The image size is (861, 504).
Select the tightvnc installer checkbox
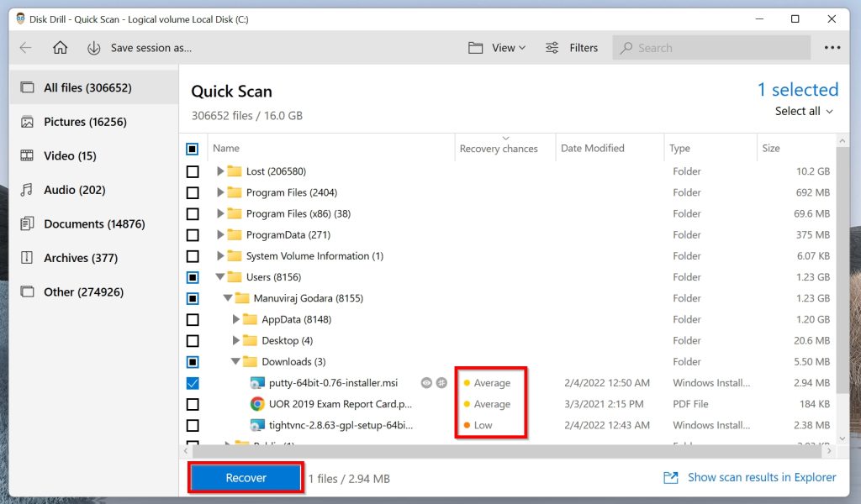(193, 425)
